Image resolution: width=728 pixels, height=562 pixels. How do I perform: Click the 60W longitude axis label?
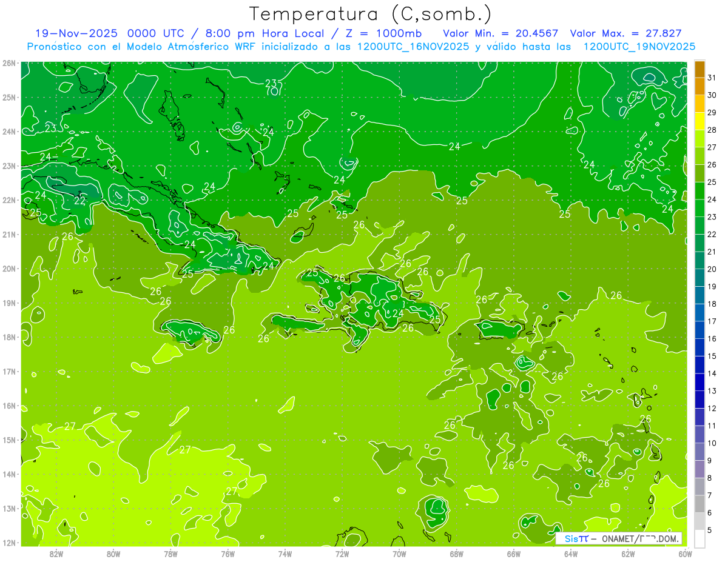pos(686,554)
